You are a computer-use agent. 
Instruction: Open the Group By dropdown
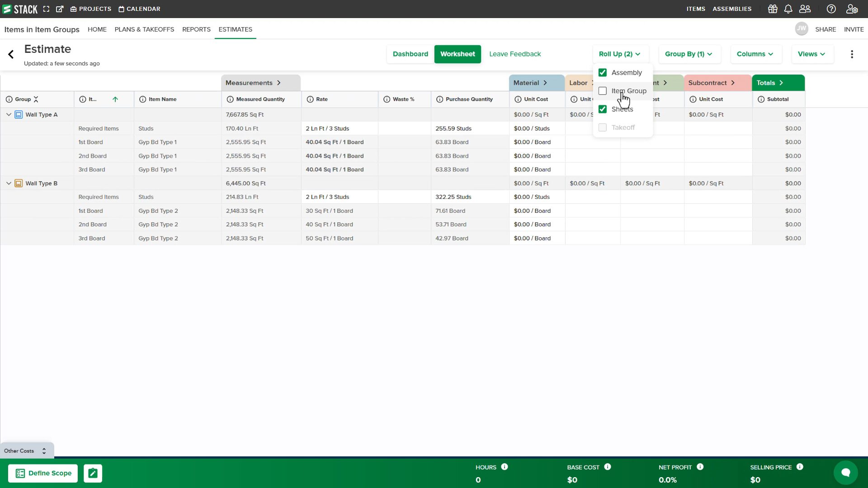point(689,54)
